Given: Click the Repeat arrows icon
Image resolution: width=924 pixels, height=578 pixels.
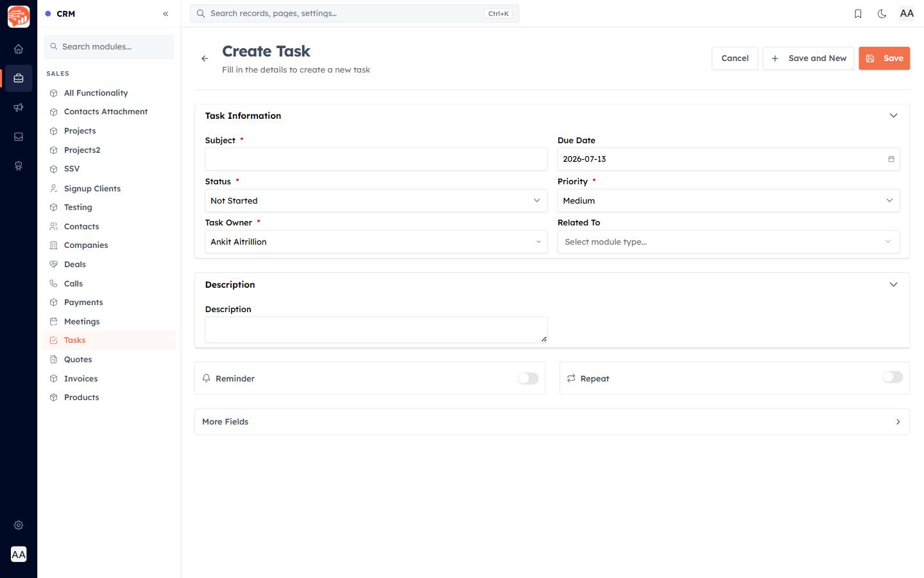Looking at the screenshot, I should pos(571,378).
